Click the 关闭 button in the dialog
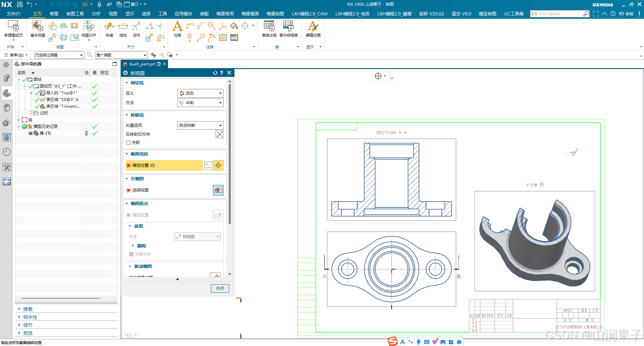This screenshot has width=644, height=346. coord(220,289)
